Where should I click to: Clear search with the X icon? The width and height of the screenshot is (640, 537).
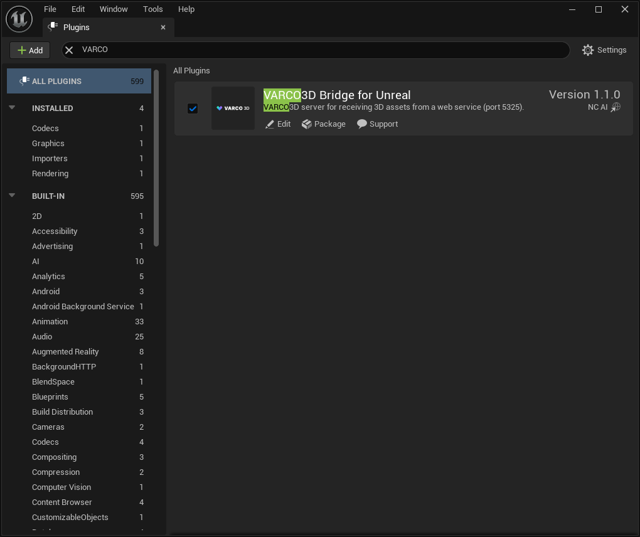coord(69,50)
